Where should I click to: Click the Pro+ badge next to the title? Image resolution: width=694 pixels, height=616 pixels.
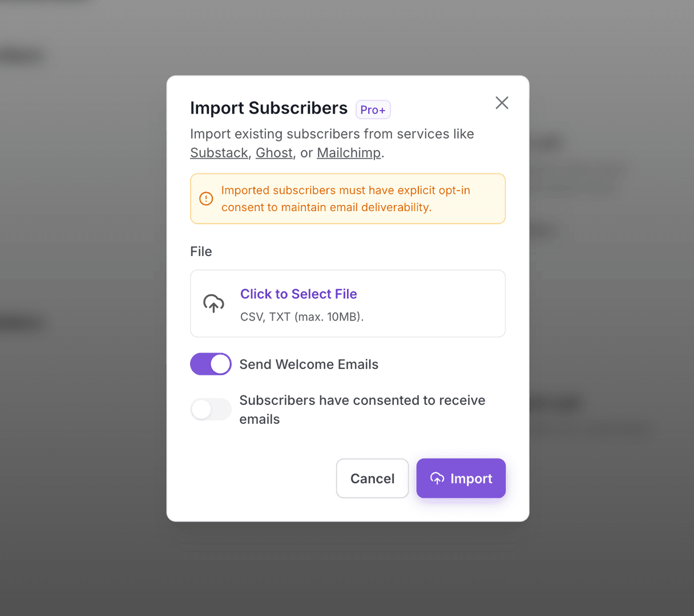[373, 110]
